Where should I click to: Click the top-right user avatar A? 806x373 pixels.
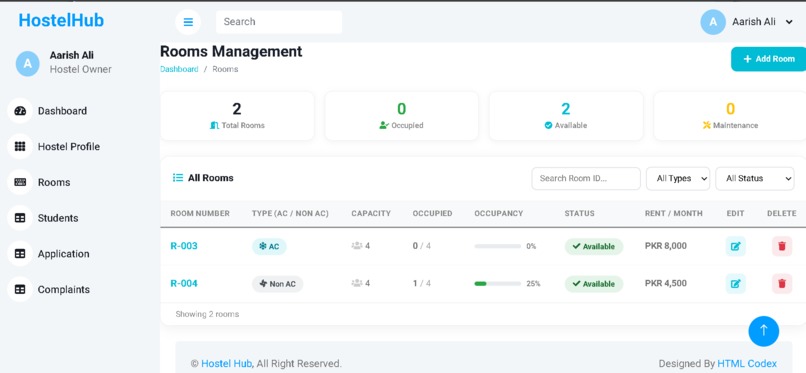713,22
